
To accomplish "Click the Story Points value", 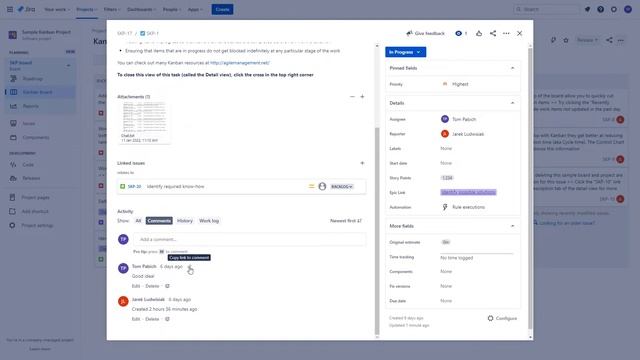I will [x=447, y=178].
